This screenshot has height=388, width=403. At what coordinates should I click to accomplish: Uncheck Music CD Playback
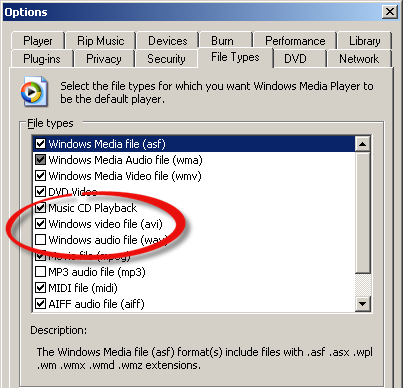40,208
